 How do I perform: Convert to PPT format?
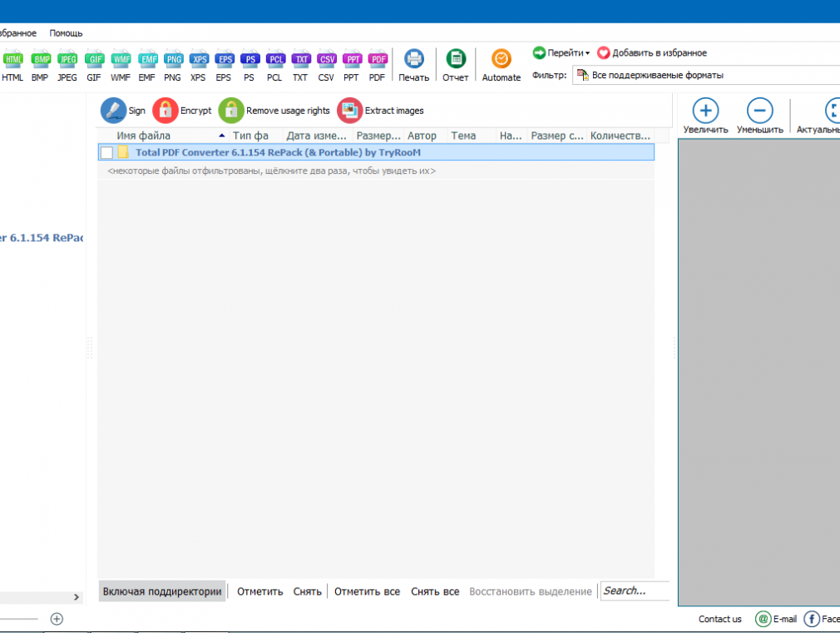pos(352,66)
